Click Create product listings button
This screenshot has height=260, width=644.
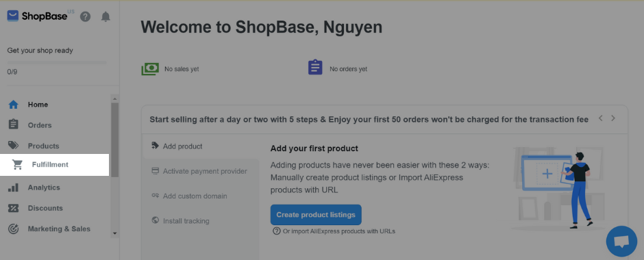316,214
